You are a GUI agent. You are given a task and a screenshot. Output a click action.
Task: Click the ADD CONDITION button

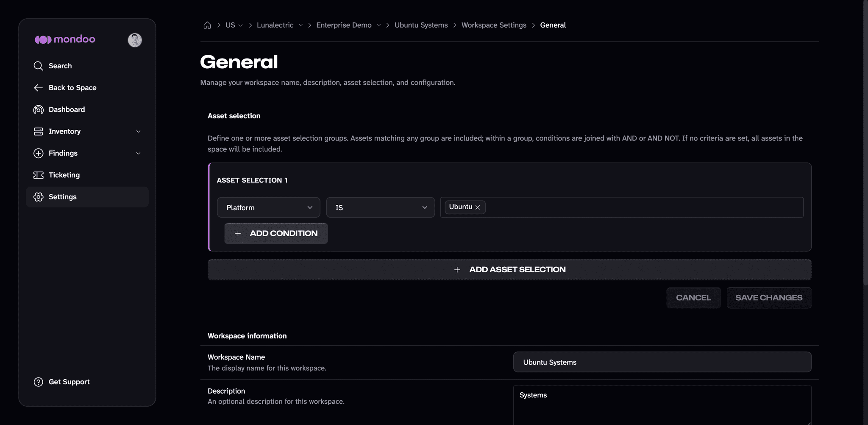[276, 234]
